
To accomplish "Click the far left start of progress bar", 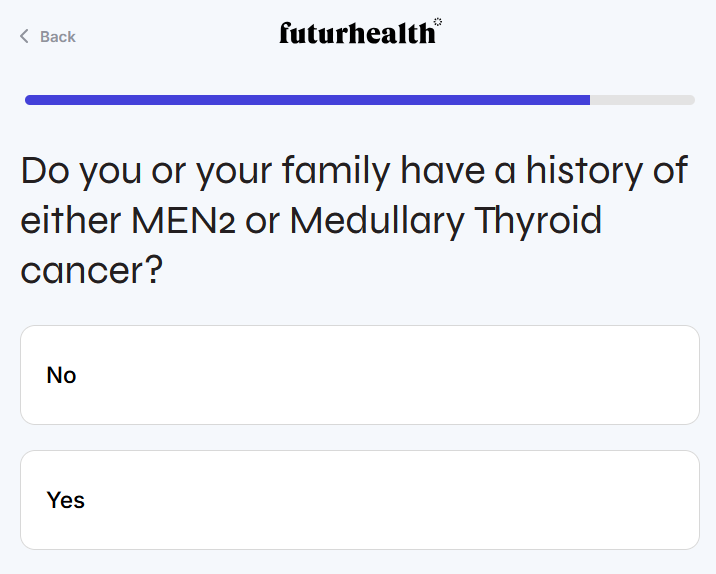I will coord(29,100).
